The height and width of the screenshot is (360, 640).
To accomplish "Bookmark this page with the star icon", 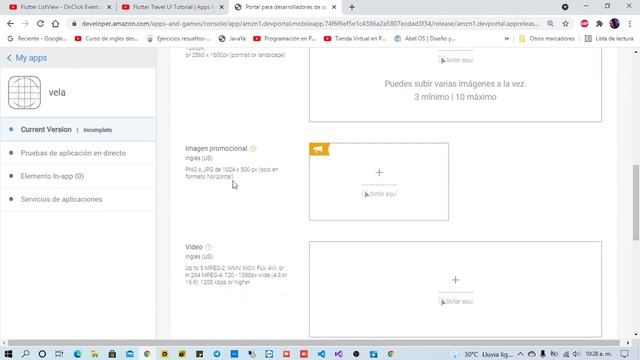I will click(x=565, y=24).
